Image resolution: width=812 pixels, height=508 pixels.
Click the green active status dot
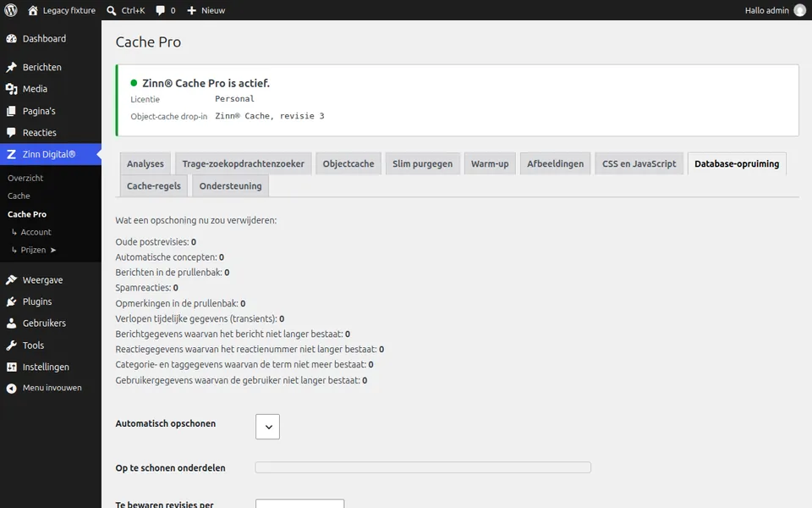[134, 83]
